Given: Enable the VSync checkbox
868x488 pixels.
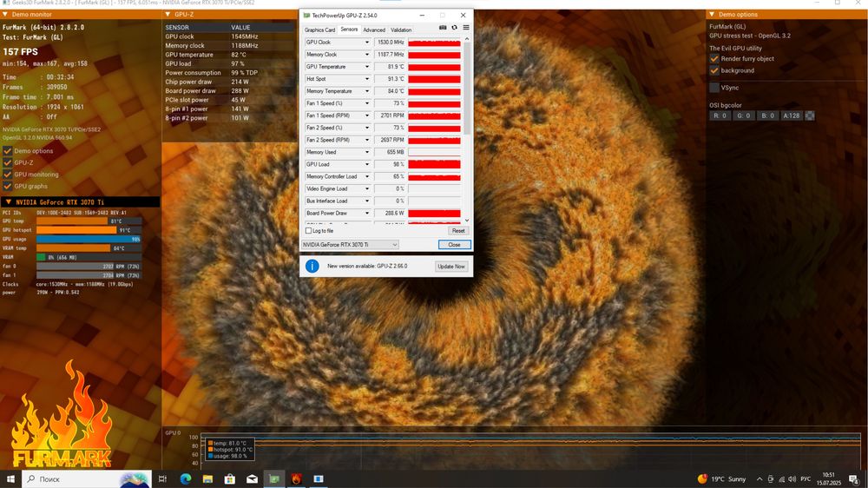Looking at the screenshot, I should [x=714, y=88].
